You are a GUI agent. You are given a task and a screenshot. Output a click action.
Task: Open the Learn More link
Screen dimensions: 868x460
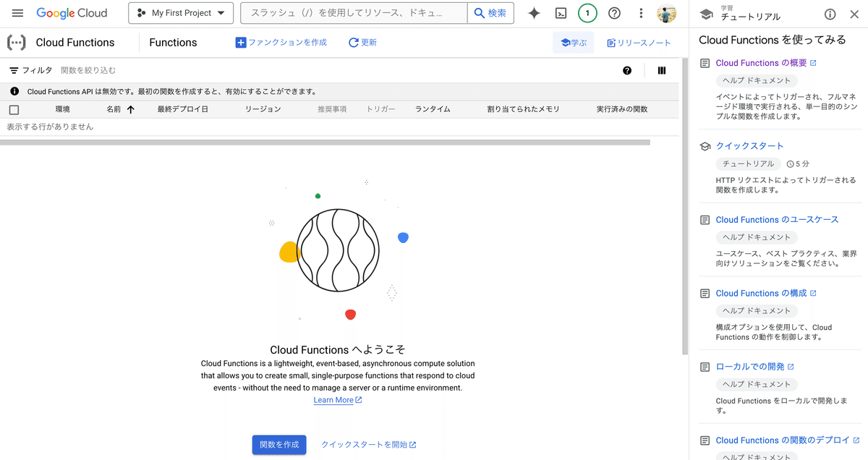tap(338, 400)
